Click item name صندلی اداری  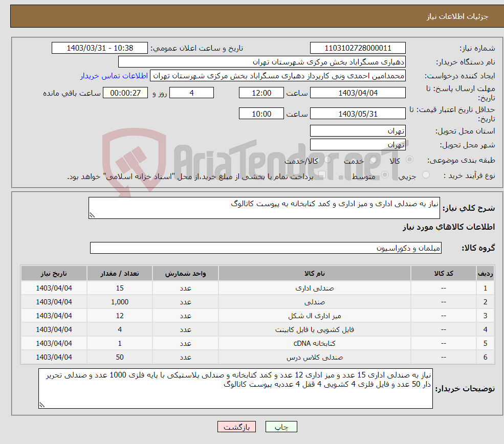pyautogui.click(x=315, y=288)
